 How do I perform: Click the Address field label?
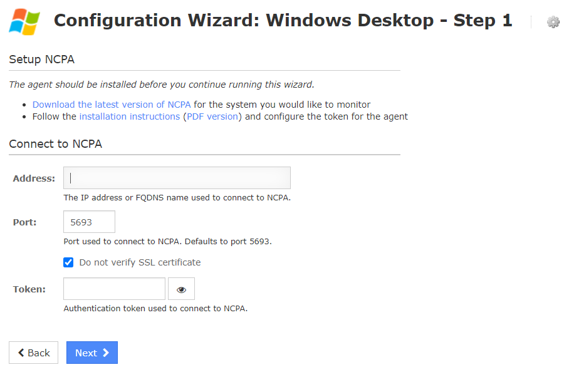34,178
